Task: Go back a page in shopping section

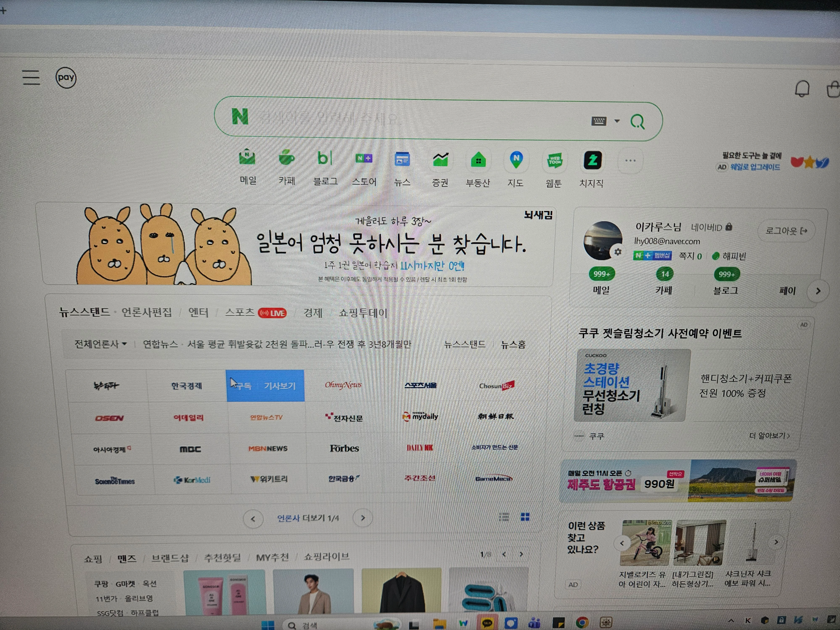Action: tap(504, 554)
